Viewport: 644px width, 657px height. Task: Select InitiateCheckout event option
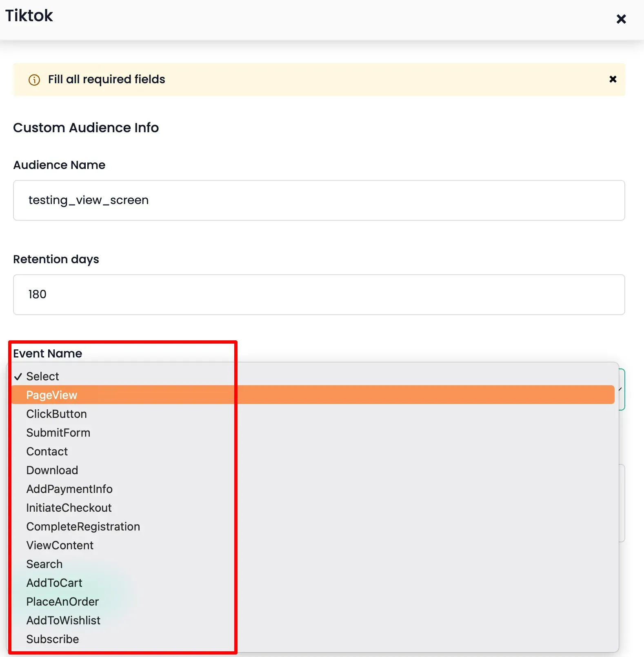point(313,508)
